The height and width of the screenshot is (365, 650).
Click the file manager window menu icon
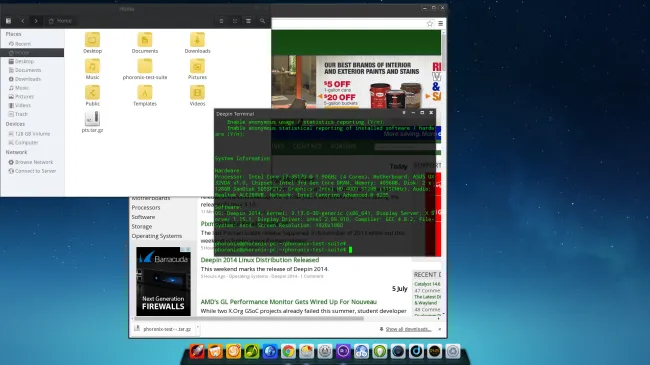[x=8, y=21]
